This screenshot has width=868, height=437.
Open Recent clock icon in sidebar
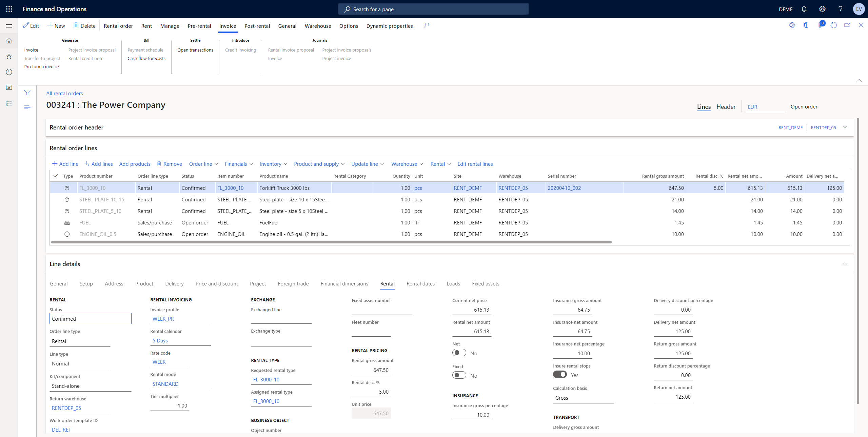9,72
